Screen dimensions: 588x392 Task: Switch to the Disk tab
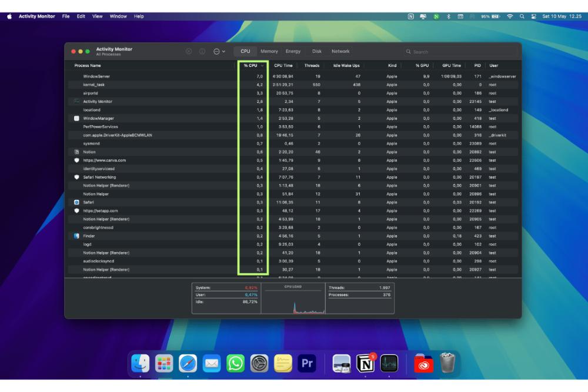[x=317, y=51]
